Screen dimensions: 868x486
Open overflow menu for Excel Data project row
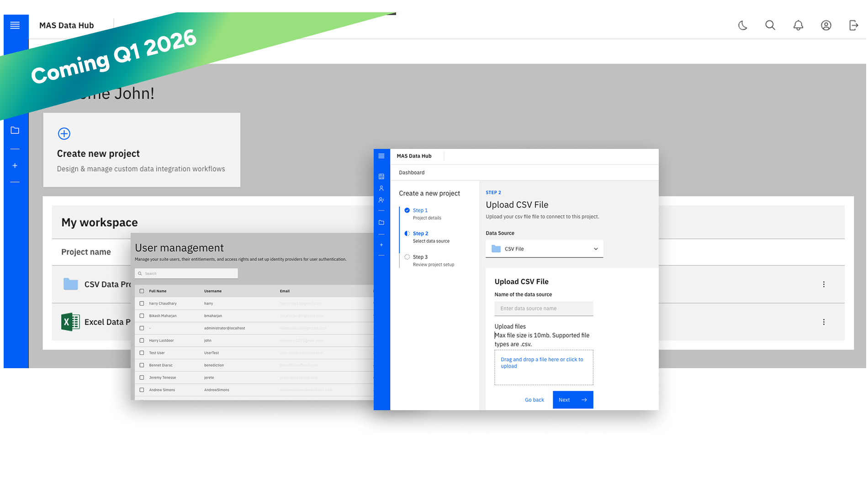(824, 322)
